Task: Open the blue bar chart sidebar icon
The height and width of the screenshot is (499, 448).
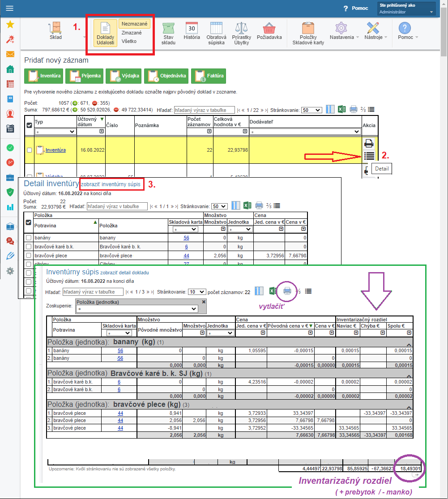Action: tap(10, 207)
